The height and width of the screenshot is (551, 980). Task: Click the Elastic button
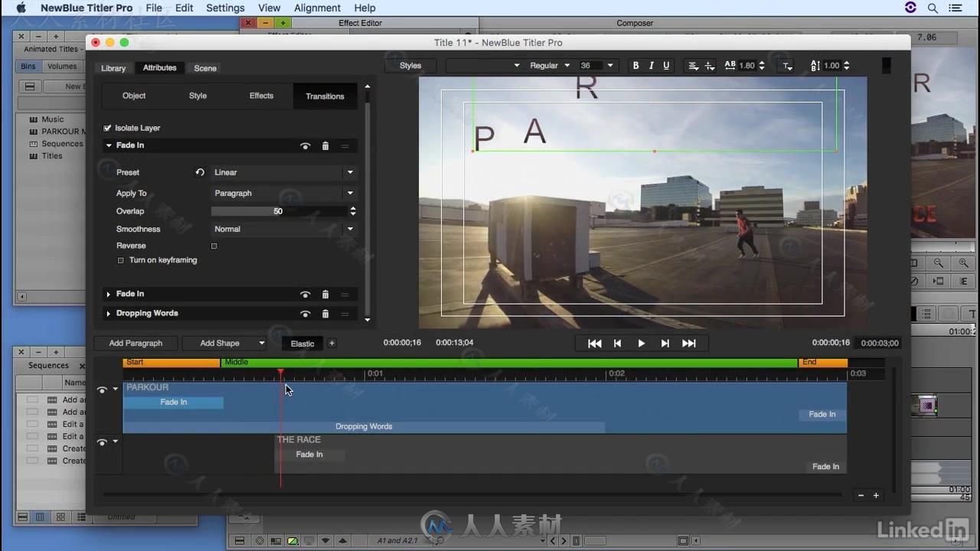[302, 344]
